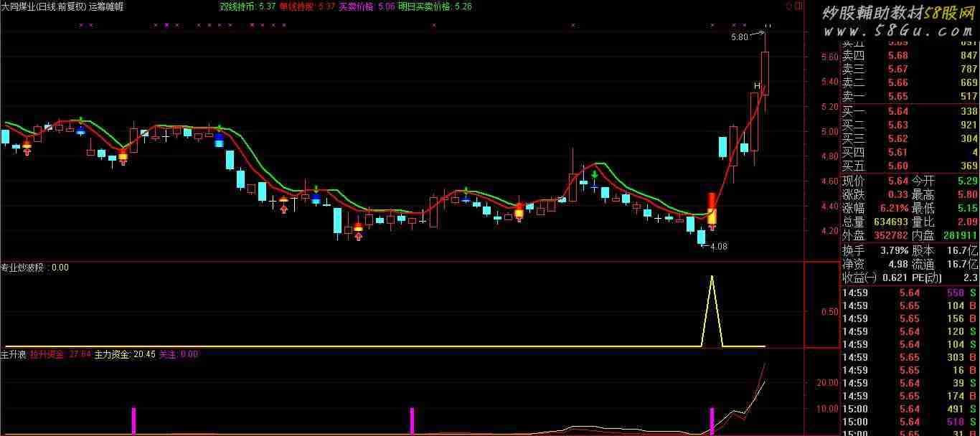Open the 专业炒波段 indicator panel label
The height and width of the screenshot is (436, 980).
[x=24, y=267]
